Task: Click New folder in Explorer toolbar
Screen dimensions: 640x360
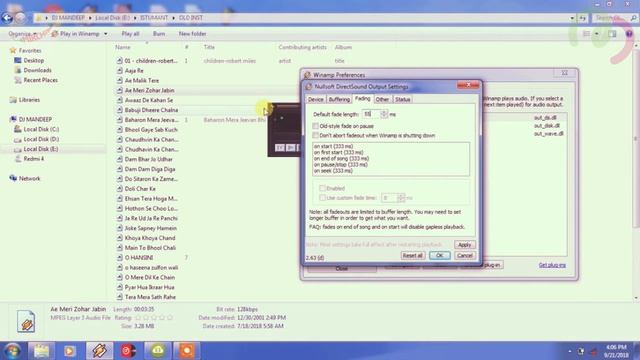Action: pos(192,33)
